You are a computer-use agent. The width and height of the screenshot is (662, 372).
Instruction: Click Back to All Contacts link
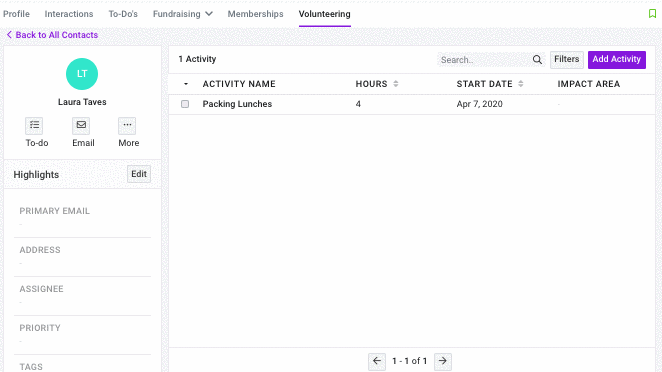point(52,35)
